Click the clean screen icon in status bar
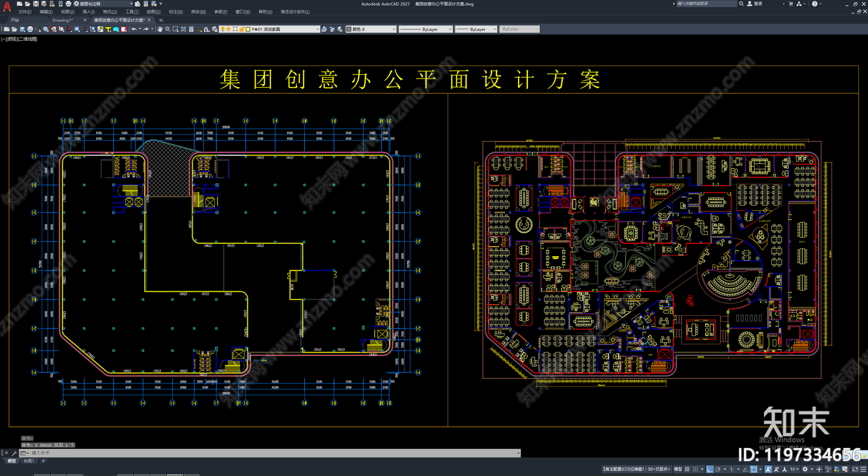Screen dimensions: 868x476 pos(855,469)
